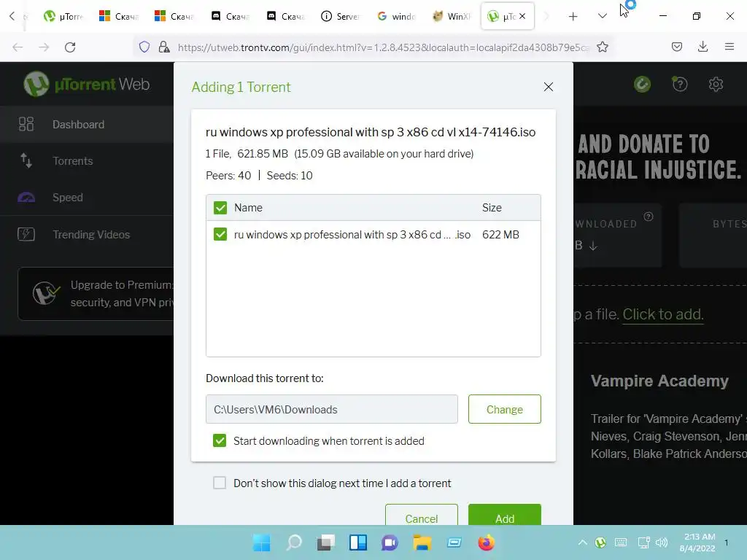Screen dimensions: 747x560
Task: Uncheck the ru windows xp .iso file checkbox
Action: (220, 234)
